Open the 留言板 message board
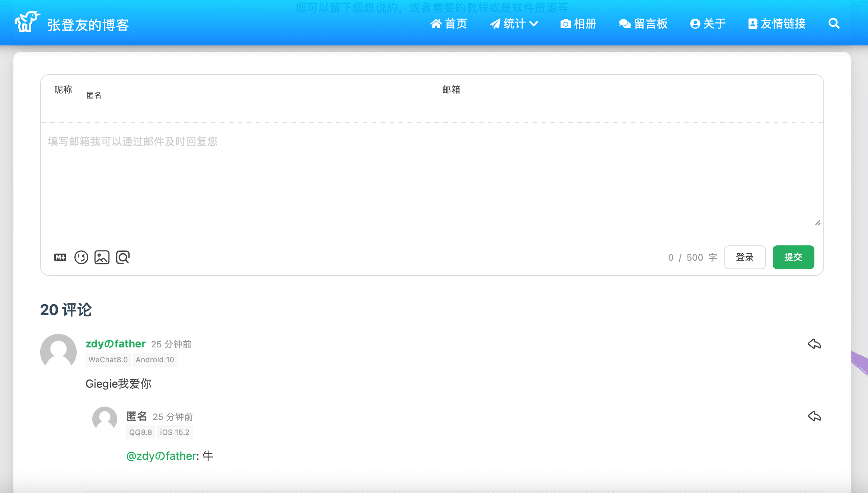Image resolution: width=868 pixels, height=493 pixels. tap(643, 24)
